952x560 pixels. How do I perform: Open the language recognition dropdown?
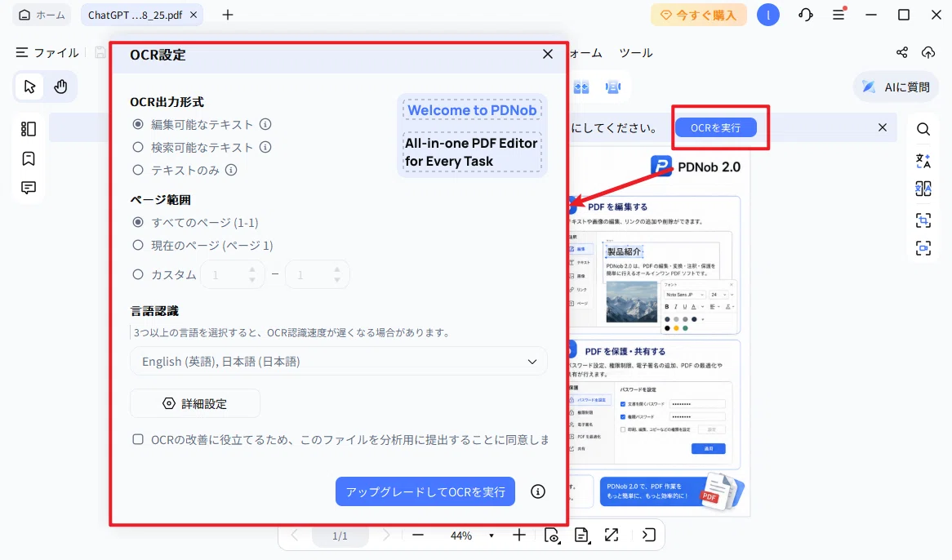(x=339, y=362)
